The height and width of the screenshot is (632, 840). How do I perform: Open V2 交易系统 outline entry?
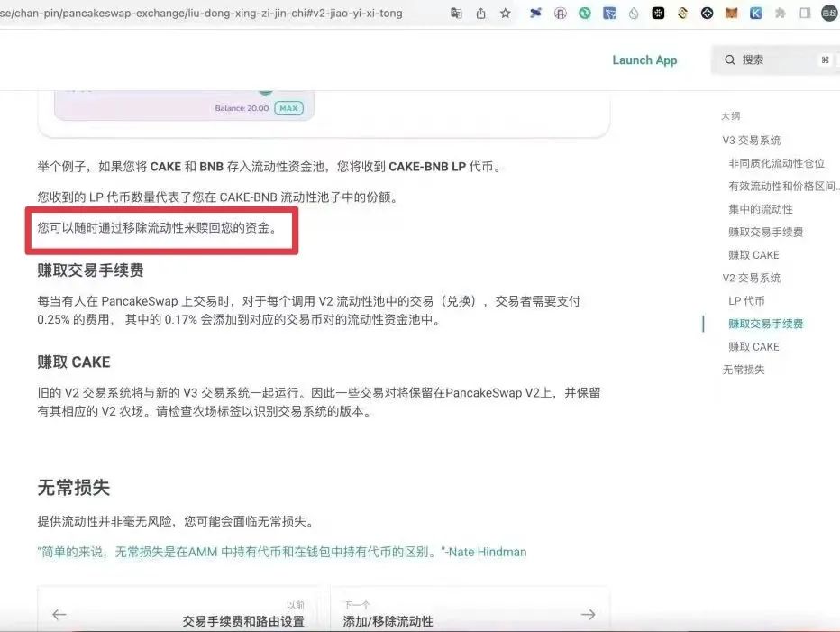click(751, 278)
